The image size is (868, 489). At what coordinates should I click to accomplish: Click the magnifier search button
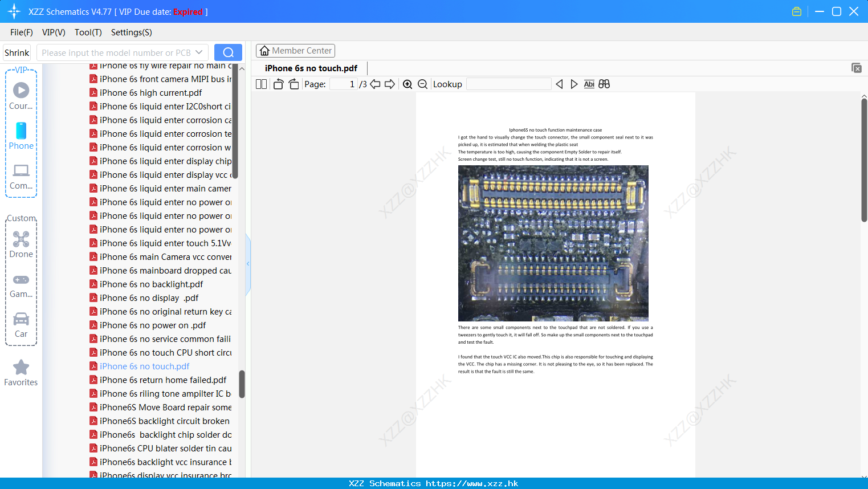click(x=228, y=52)
